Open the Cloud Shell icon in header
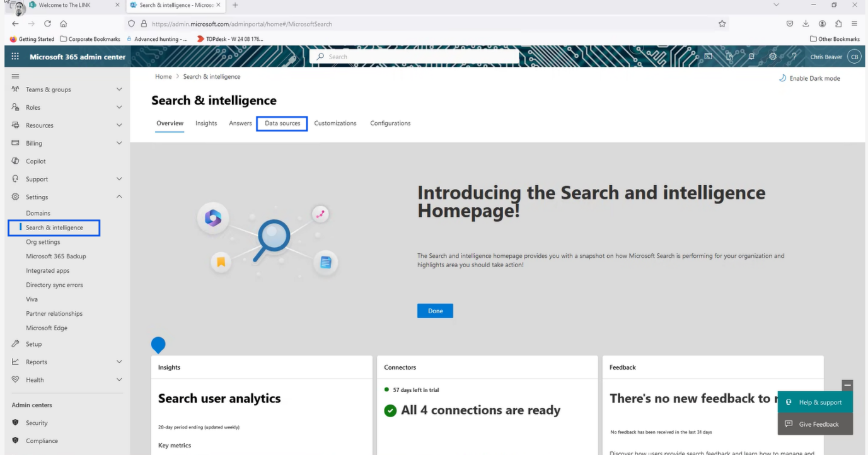Image resolution: width=868 pixels, height=455 pixels. pyautogui.click(x=708, y=57)
